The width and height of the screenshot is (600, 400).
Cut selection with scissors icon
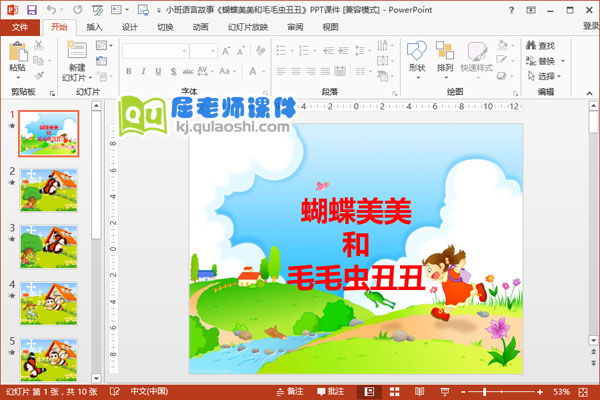[38, 46]
